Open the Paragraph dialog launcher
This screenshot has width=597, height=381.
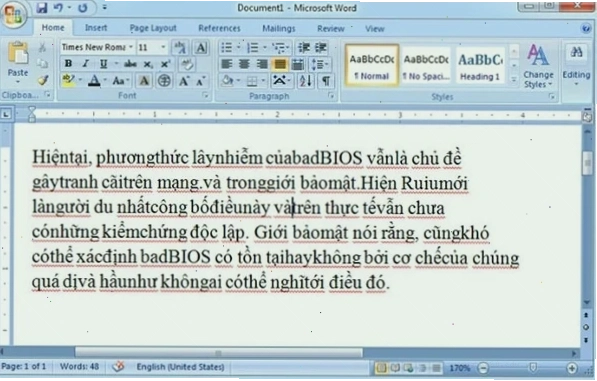pyautogui.click(x=331, y=96)
